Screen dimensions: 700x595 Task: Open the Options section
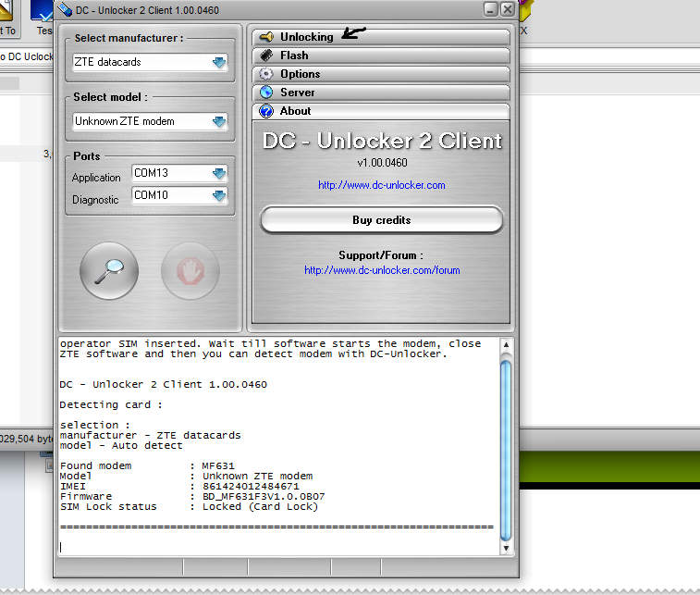tap(381, 74)
